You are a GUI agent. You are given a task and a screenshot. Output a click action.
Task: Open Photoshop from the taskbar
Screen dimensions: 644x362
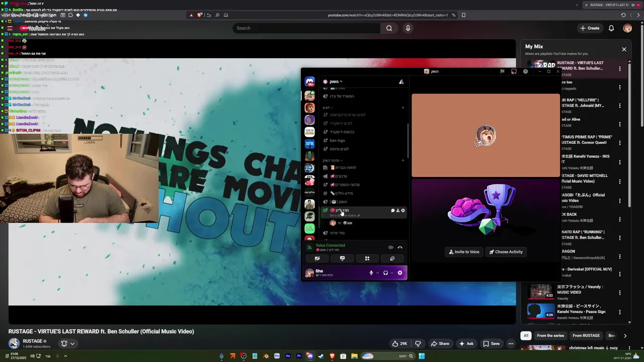pyautogui.click(x=277, y=356)
